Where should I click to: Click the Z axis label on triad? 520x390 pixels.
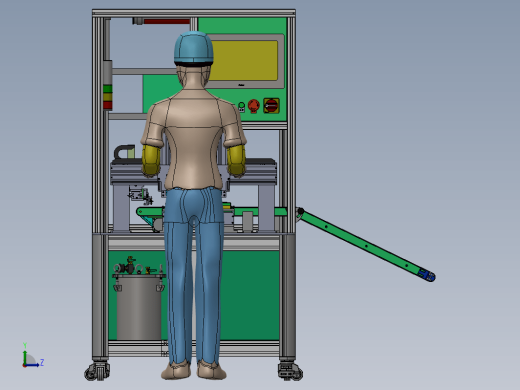42,362
